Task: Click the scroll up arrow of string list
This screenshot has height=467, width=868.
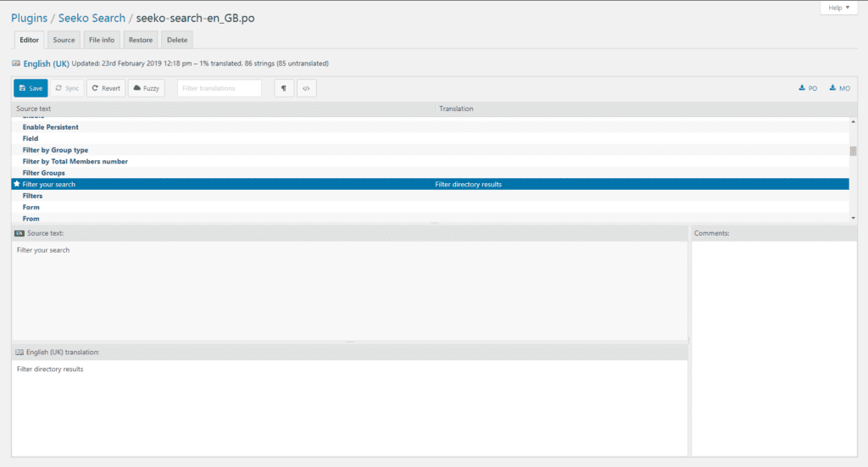Action: pos(853,121)
